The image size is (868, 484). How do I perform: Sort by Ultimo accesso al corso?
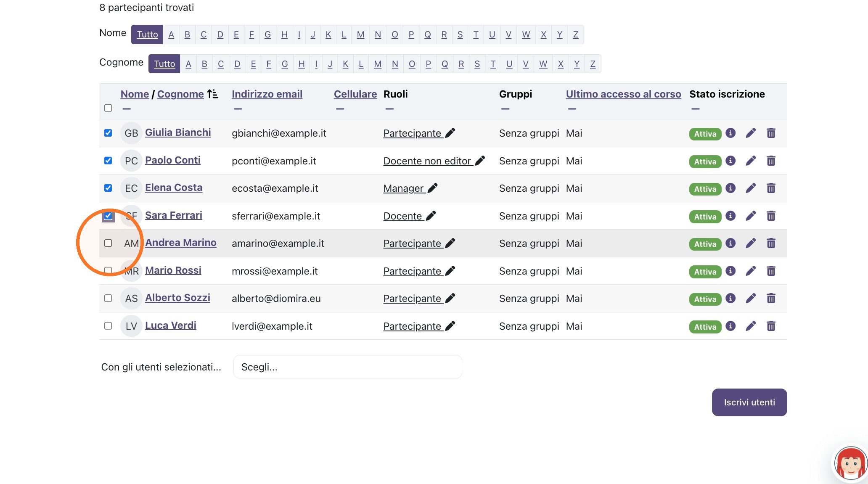pos(623,94)
